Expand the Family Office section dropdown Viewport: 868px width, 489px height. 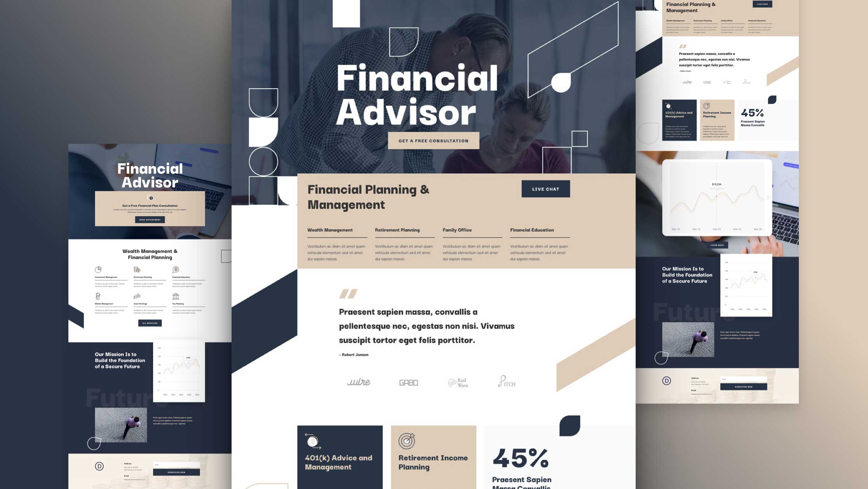coord(457,230)
